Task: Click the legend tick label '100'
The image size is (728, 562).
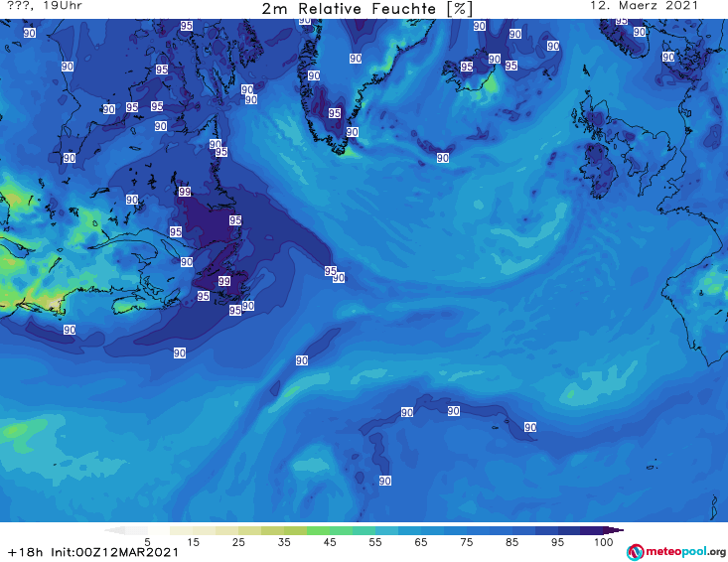Action: point(604,542)
